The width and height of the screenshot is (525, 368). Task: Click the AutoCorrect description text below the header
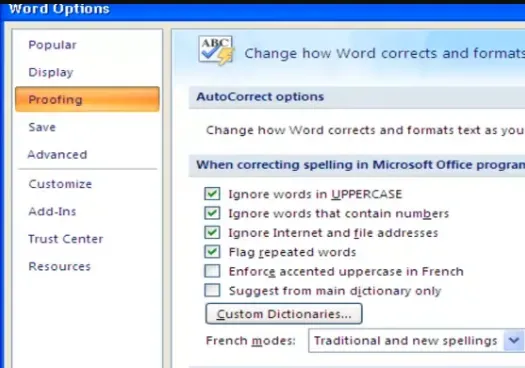365,130
